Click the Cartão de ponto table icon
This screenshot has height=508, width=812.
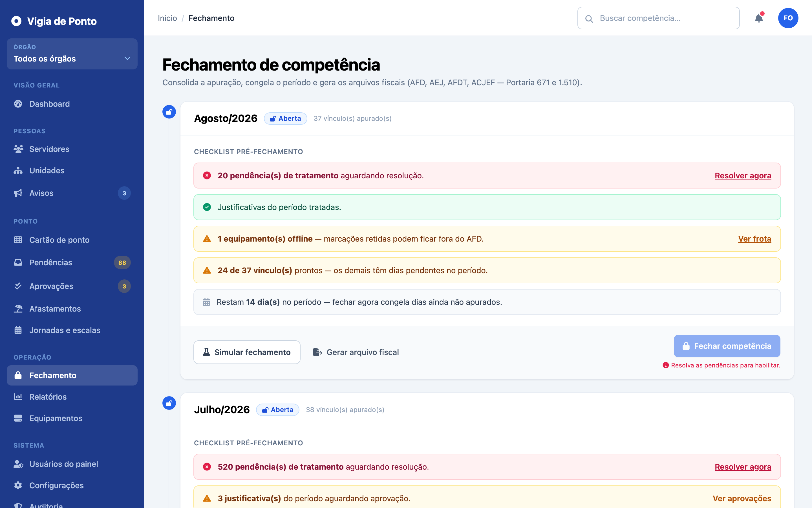pos(18,240)
